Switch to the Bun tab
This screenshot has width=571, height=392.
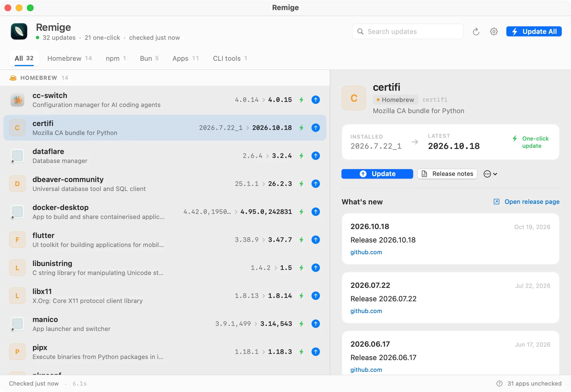click(149, 58)
